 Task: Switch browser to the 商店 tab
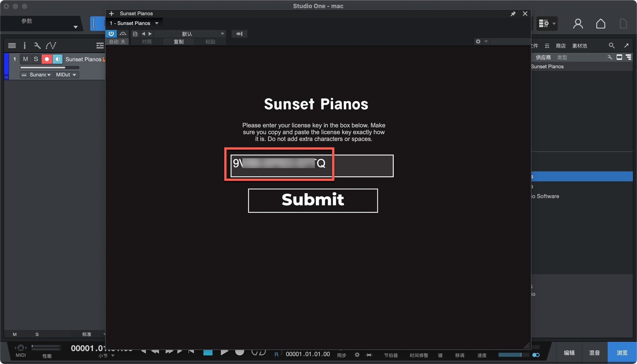tap(561, 46)
